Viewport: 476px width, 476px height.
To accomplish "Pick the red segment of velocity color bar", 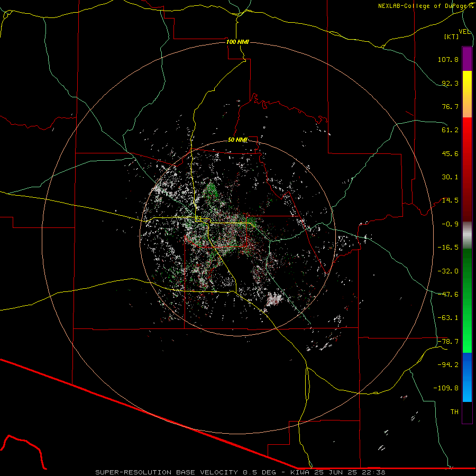I will point(467,169).
